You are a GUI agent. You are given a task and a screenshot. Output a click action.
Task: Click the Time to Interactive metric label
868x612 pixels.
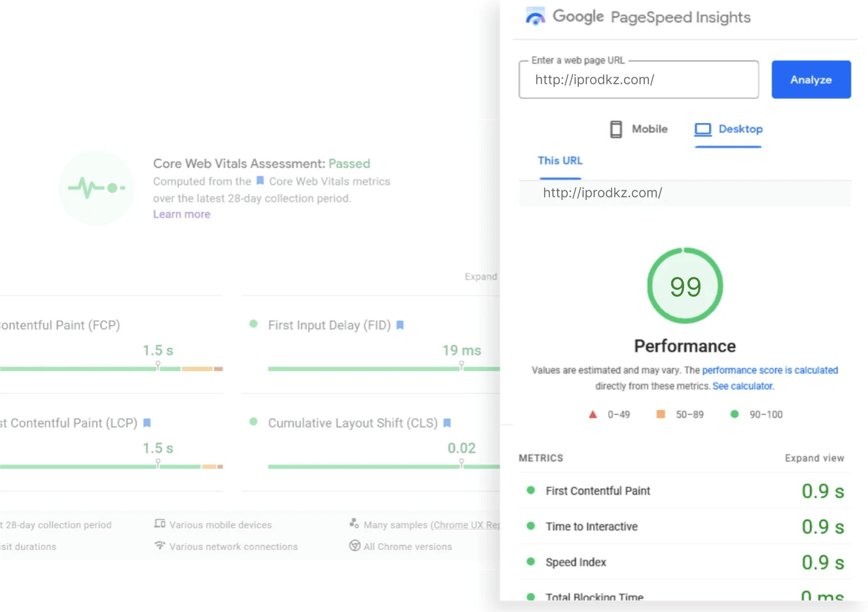[x=591, y=526]
